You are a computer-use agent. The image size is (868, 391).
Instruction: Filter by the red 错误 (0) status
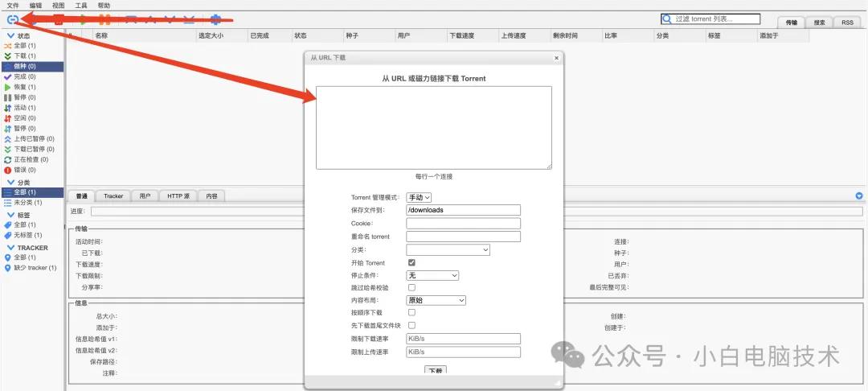click(24, 170)
